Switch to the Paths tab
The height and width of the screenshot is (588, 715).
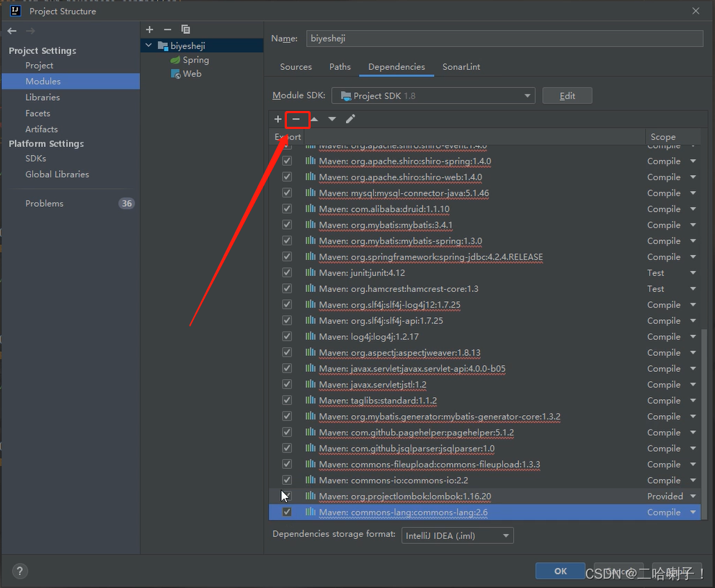tap(339, 66)
